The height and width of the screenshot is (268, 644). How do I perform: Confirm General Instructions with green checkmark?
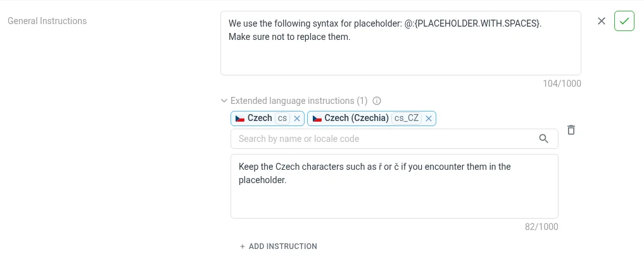point(624,21)
